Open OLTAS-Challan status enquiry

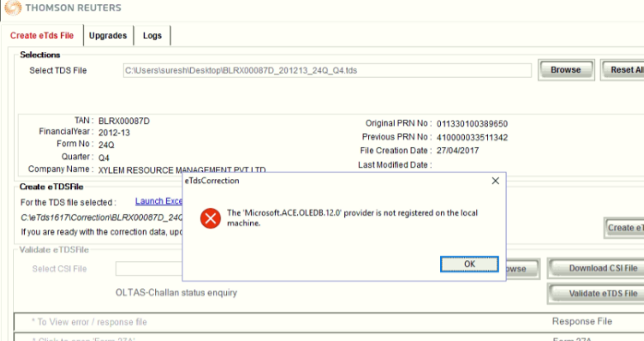click(x=176, y=293)
